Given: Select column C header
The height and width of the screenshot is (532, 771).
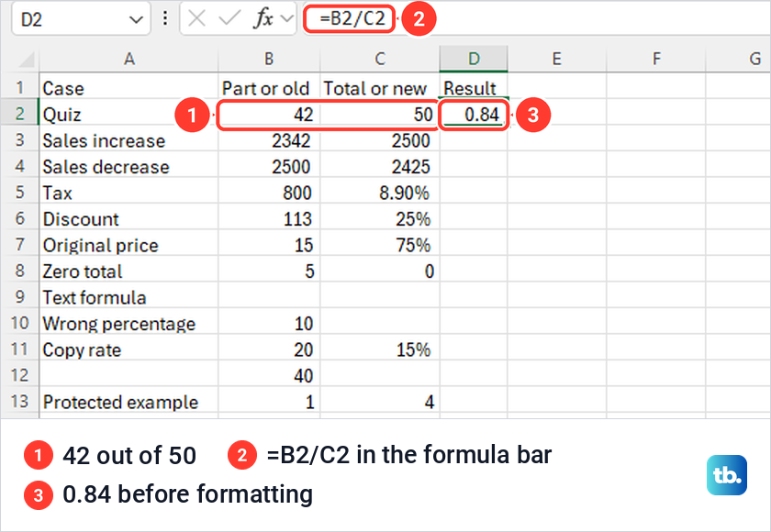Looking at the screenshot, I should (x=380, y=59).
